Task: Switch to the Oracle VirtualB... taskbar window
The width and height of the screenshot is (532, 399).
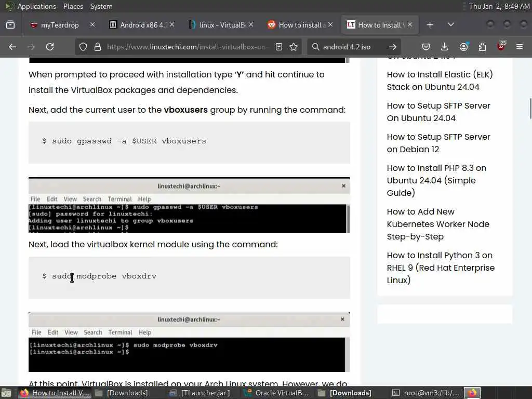Action: click(276, 393)
